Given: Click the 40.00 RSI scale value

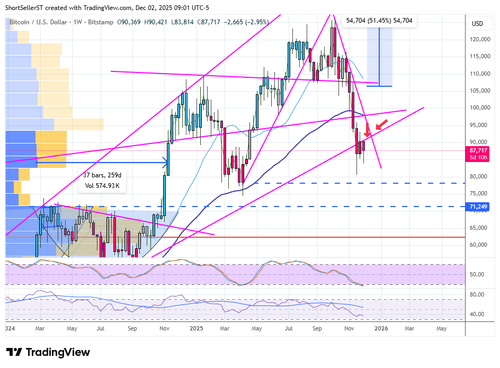Looking at the screenshot, I should pyautogui.click(x=477, y=314).
